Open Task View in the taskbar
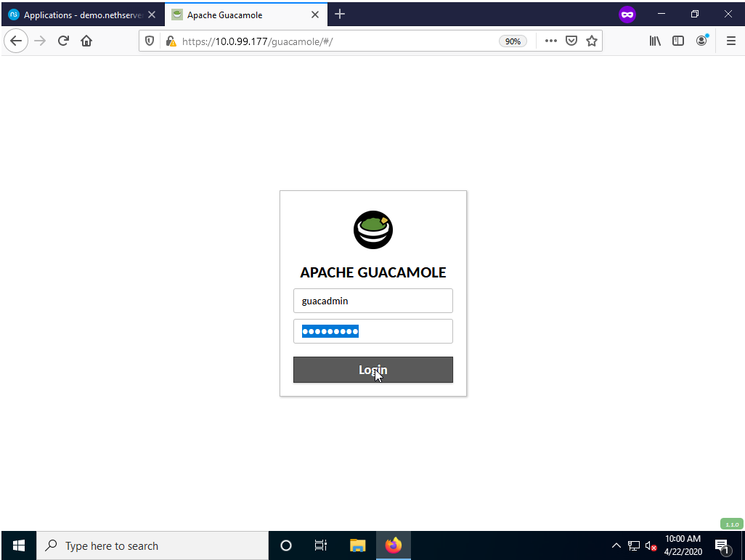745x560 pixels. [321, 545]
